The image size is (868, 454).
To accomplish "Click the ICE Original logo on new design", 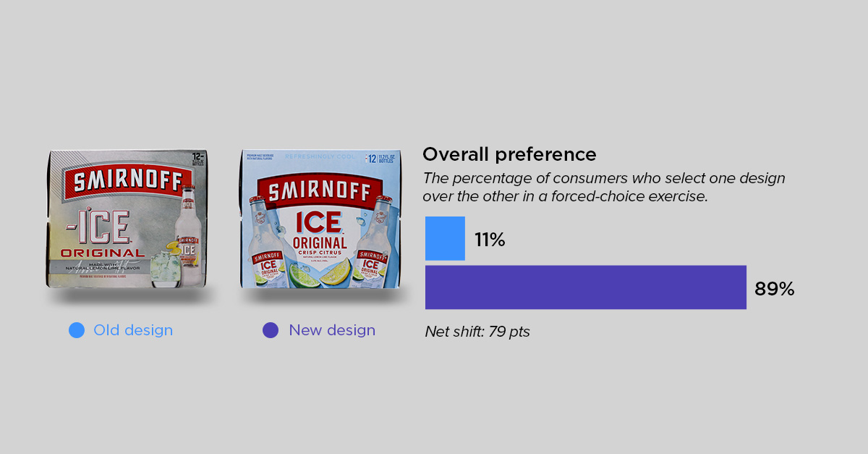I will click(x=320, y=231).
